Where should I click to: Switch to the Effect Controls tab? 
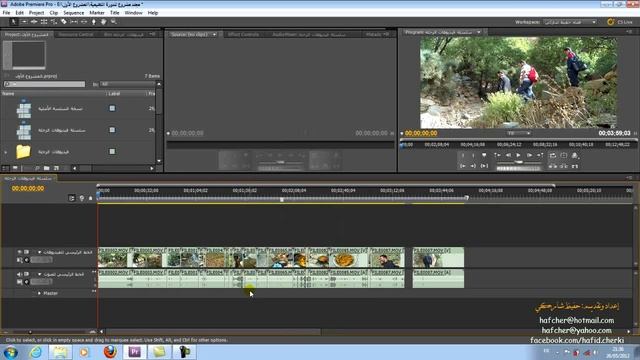[243, 35]
